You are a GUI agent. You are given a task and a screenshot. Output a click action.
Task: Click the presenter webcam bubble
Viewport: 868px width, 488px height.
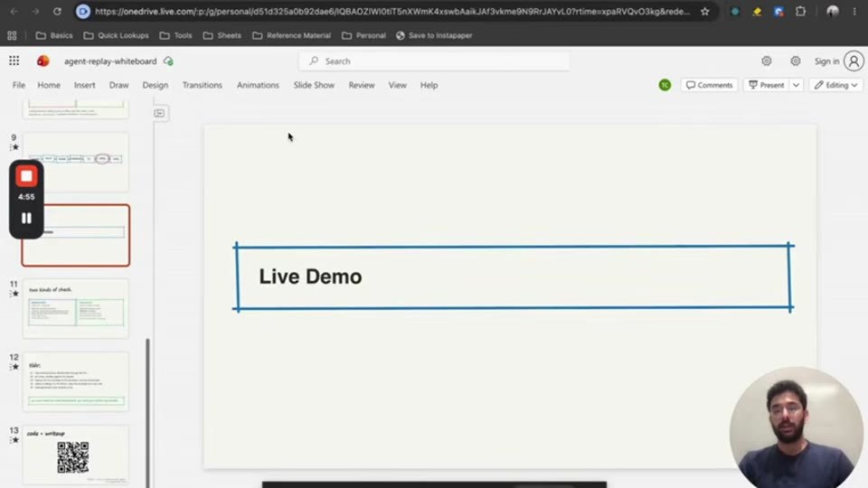[796, 427]
